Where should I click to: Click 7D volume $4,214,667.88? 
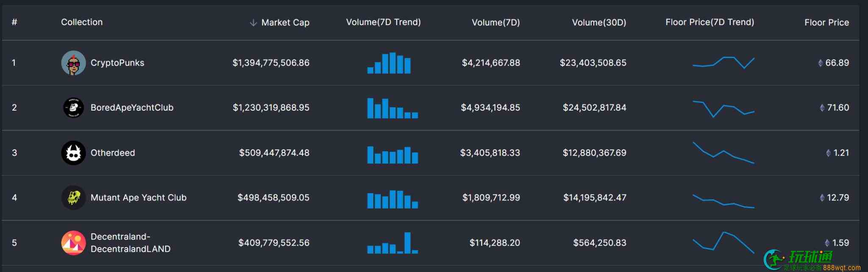click(491, 63)
